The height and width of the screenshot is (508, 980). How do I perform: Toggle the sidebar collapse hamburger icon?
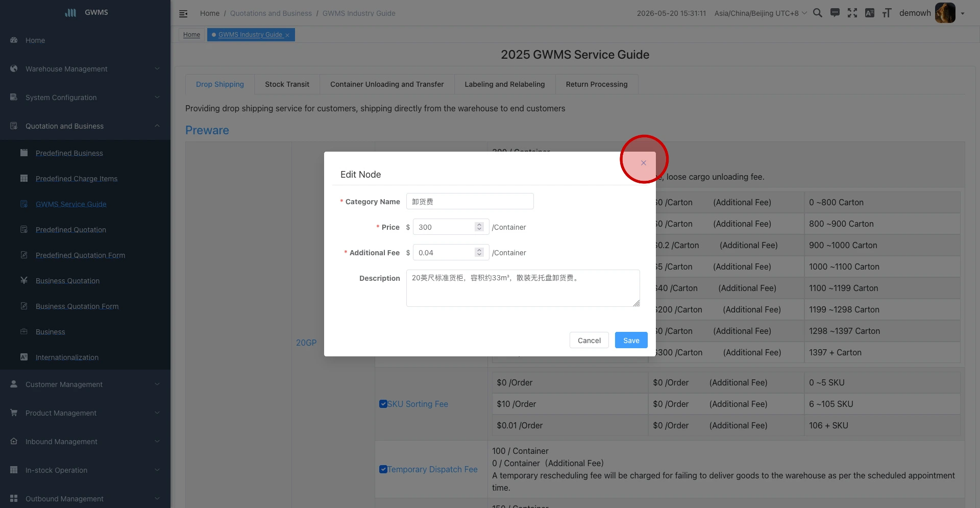[183, 14]
